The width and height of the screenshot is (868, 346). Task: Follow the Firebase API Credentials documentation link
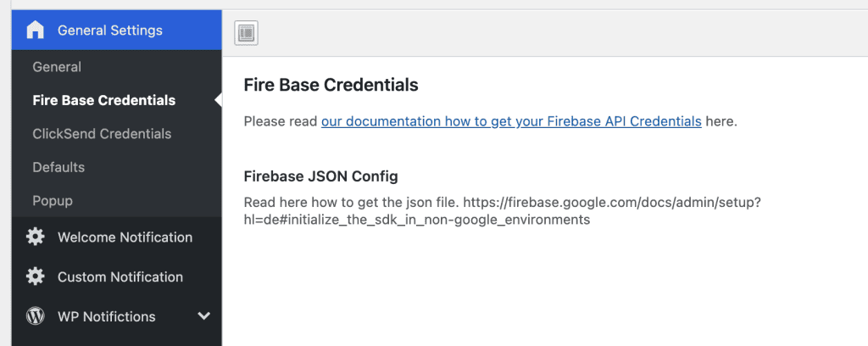click(x=511, y=121)
